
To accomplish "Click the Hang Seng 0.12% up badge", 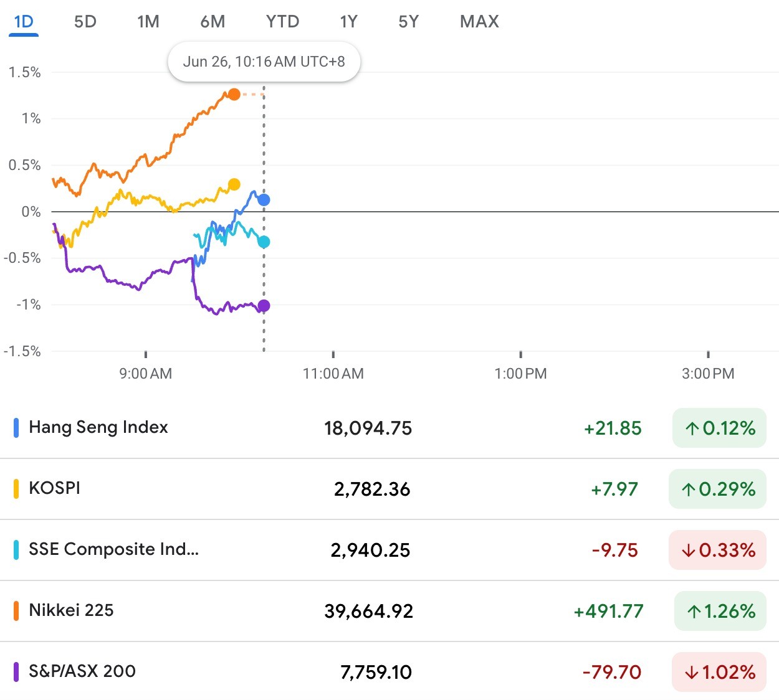I will [x=719, y=428].
